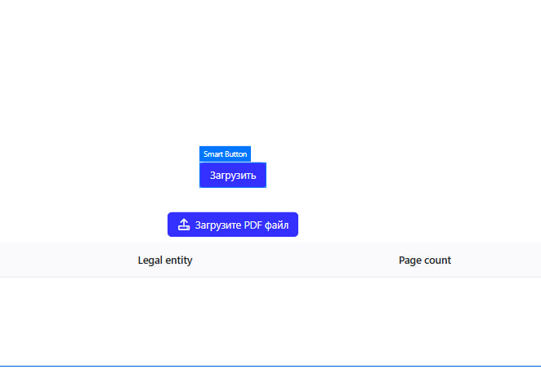Click the Legal entity column header

[x=165, y=260]
